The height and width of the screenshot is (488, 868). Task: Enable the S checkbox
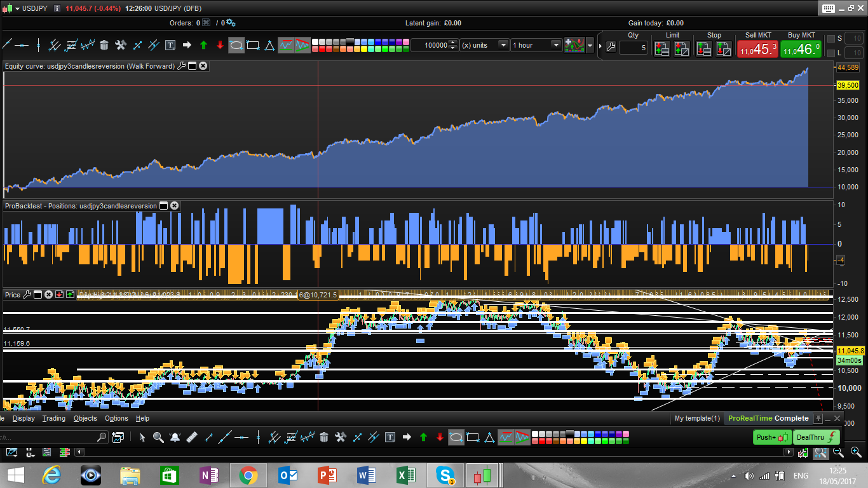click(831, 39)
